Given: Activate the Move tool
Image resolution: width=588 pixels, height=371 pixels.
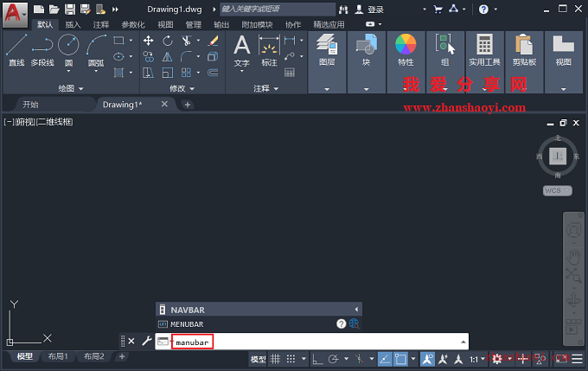Looking at the screenshot, I should tap(149, 41).
